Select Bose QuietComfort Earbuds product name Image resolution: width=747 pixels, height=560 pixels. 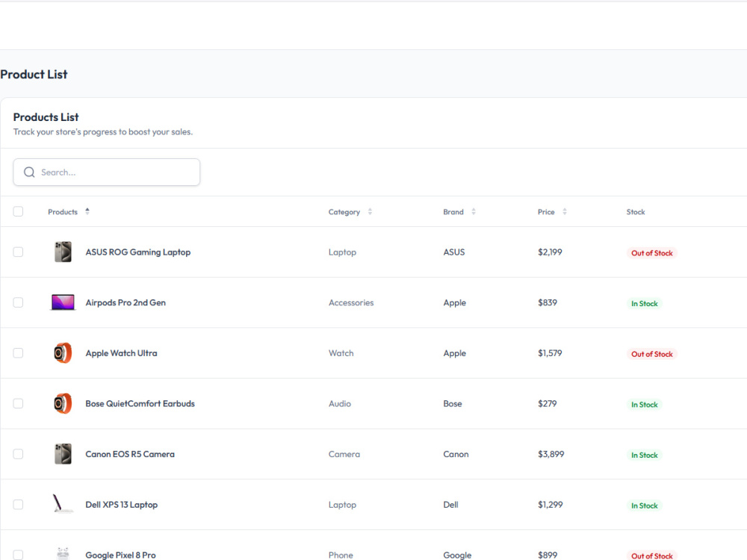[140, 403]
